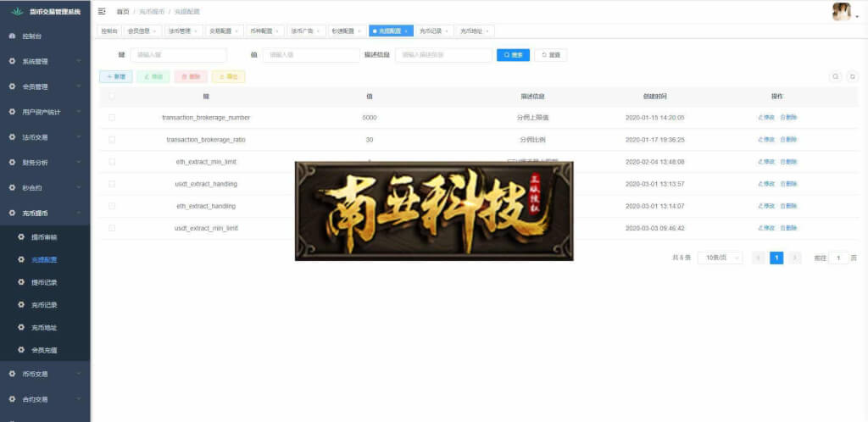The height and width of the screenshot is (422, 868).
Task: Open 提币审核 in the sidebar submenu
Action: click(44, 236)
